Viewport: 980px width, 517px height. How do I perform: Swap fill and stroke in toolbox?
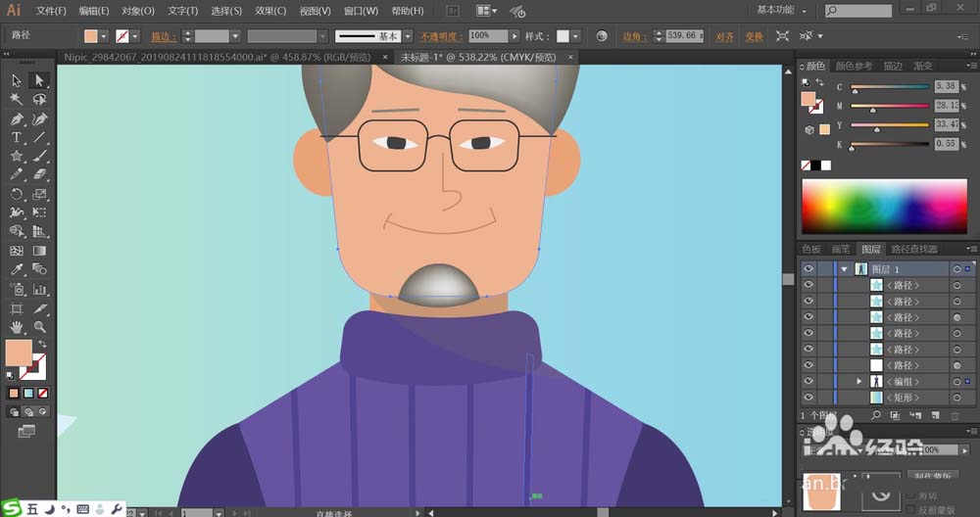coord(42,344)
